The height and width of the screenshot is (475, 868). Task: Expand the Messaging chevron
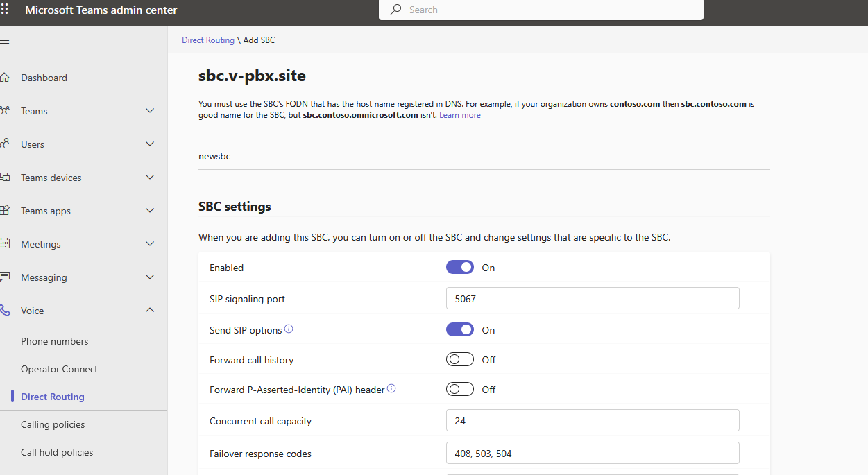tap(150, 277)
